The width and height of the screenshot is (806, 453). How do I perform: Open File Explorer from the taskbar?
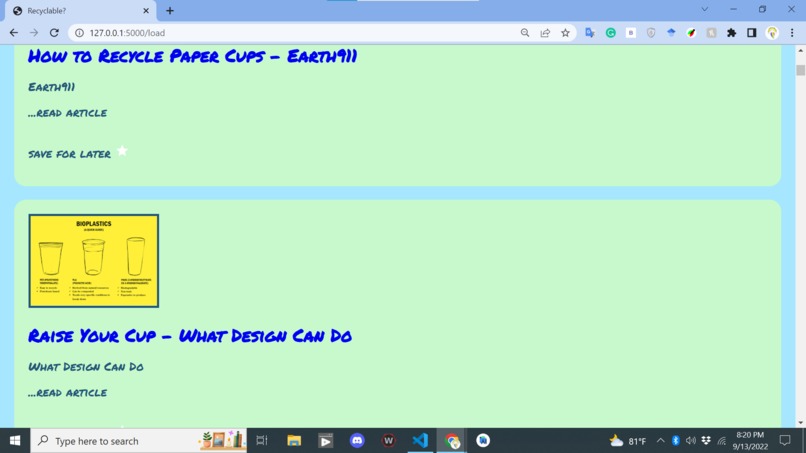point(294,441)
